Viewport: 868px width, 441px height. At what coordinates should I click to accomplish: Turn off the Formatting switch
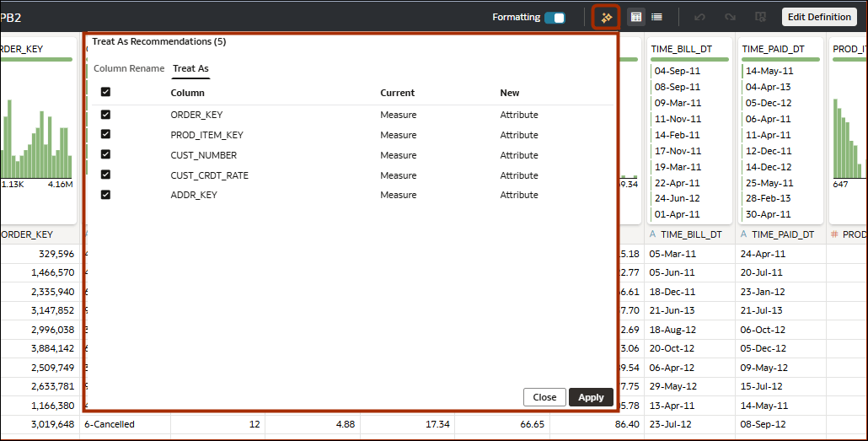(x=555, y=18)
